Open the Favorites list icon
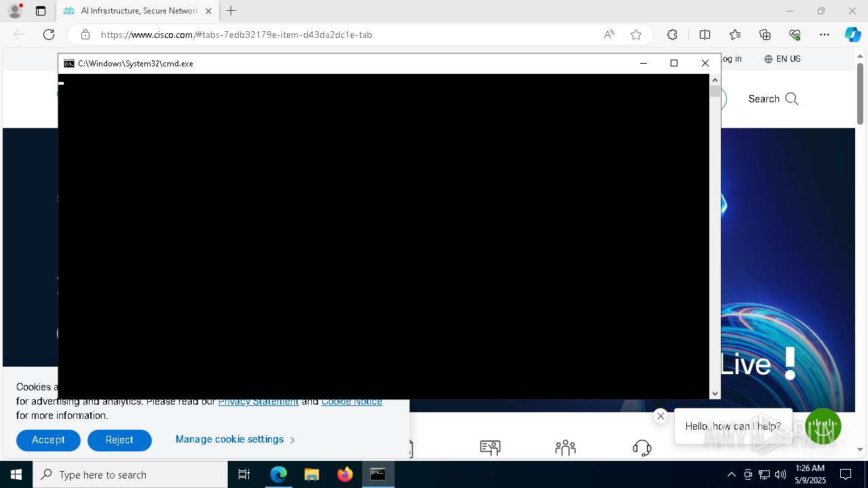This screenshot has height=488, width=868. coord(735,35)
